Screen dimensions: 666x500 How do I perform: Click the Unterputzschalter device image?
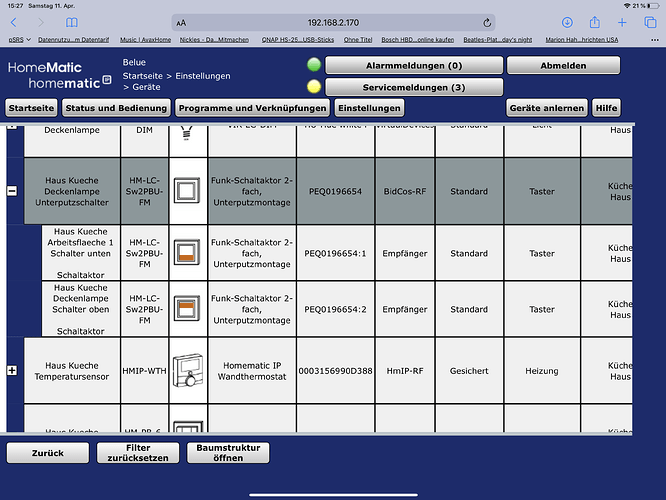188,190
